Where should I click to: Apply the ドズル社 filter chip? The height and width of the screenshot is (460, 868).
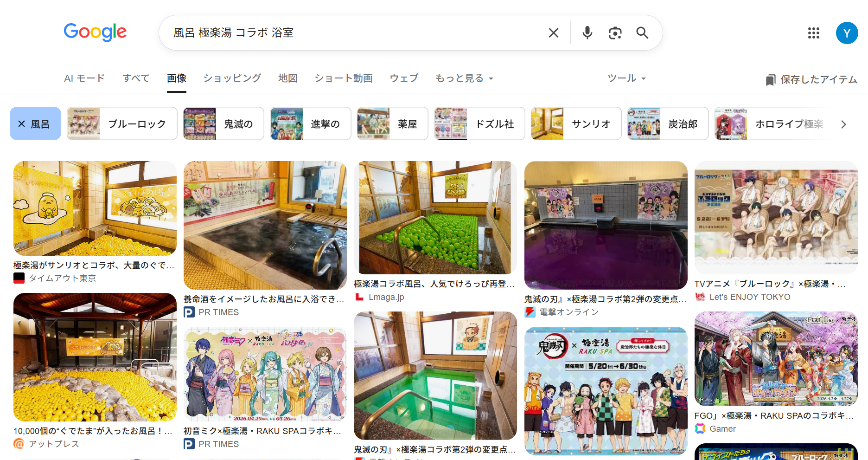[x=479, y=123]
